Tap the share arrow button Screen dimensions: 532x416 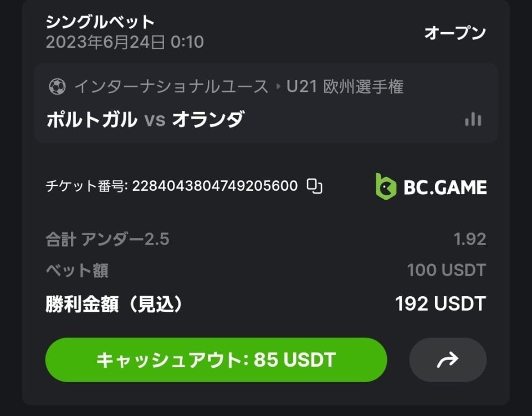tap(447, 360)
